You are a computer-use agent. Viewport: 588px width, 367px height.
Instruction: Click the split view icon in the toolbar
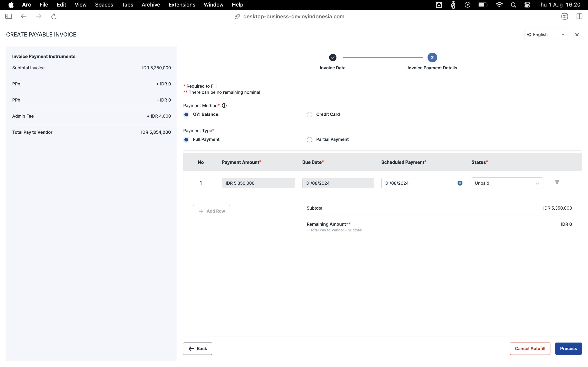[579, 16]
